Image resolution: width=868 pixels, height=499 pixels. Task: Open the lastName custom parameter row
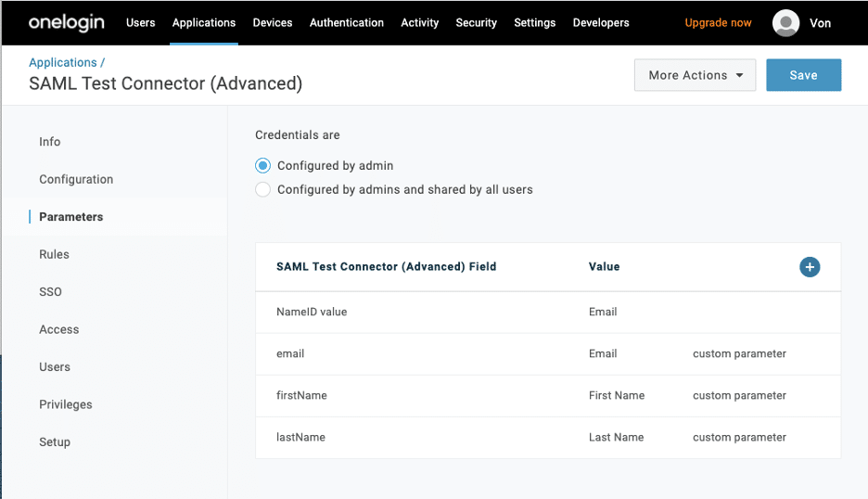tap(300, 437)
